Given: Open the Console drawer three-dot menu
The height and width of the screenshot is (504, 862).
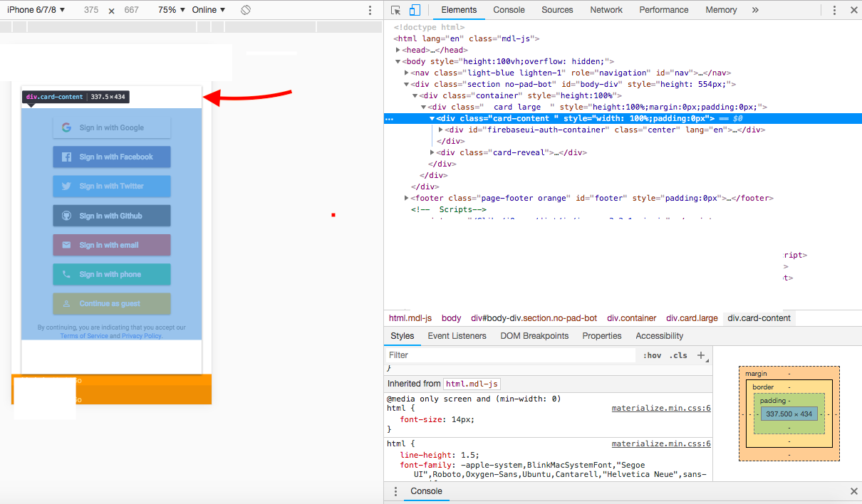Looking at the screenshot, I should [x=396, y=491].
